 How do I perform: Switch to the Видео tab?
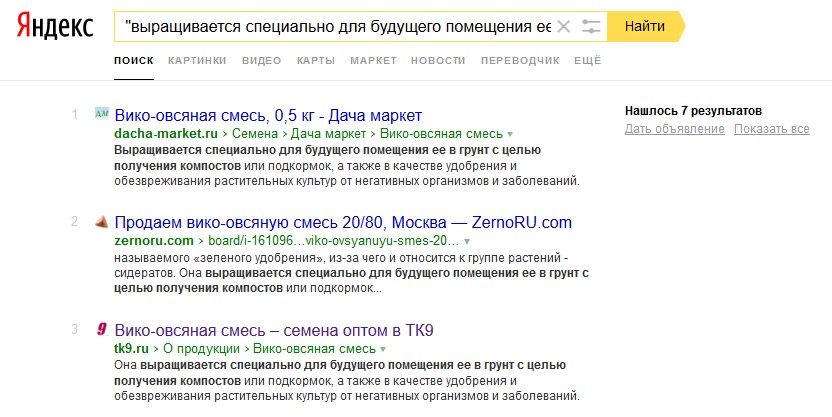[x=262, y=60]
